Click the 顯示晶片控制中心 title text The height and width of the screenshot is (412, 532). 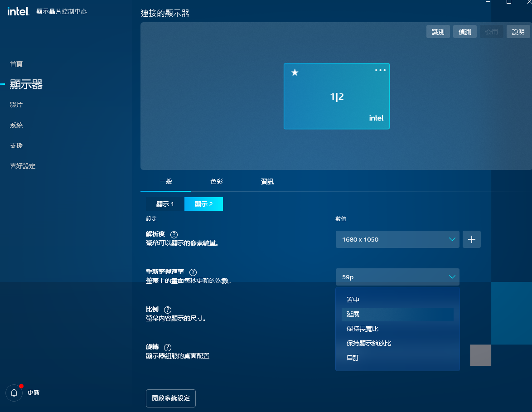(x=62, y=11)
